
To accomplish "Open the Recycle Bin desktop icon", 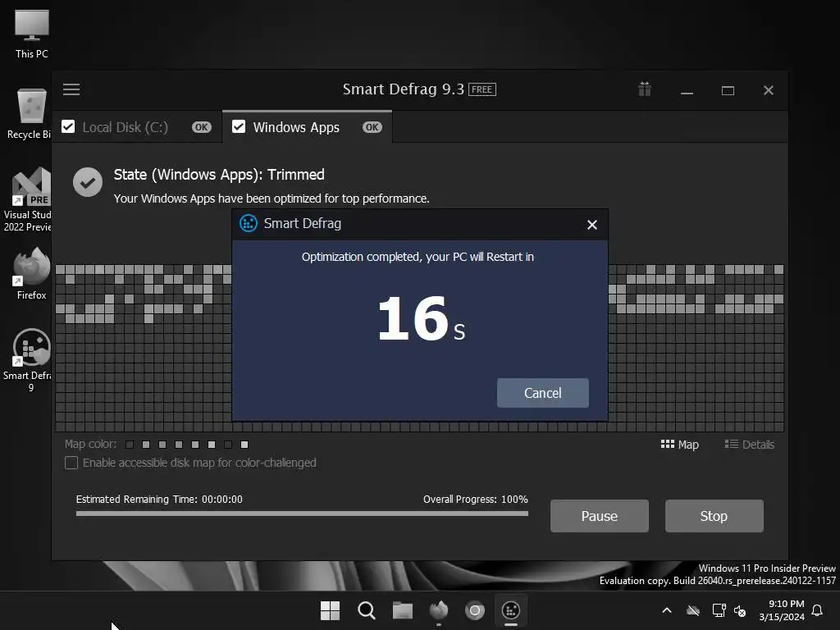I will click(x=30, y=114).
